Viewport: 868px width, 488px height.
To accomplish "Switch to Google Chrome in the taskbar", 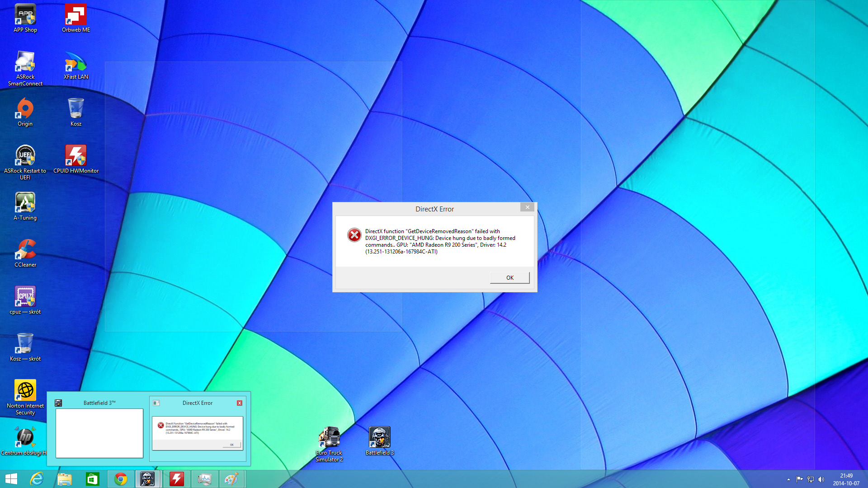I will point(121,479).
